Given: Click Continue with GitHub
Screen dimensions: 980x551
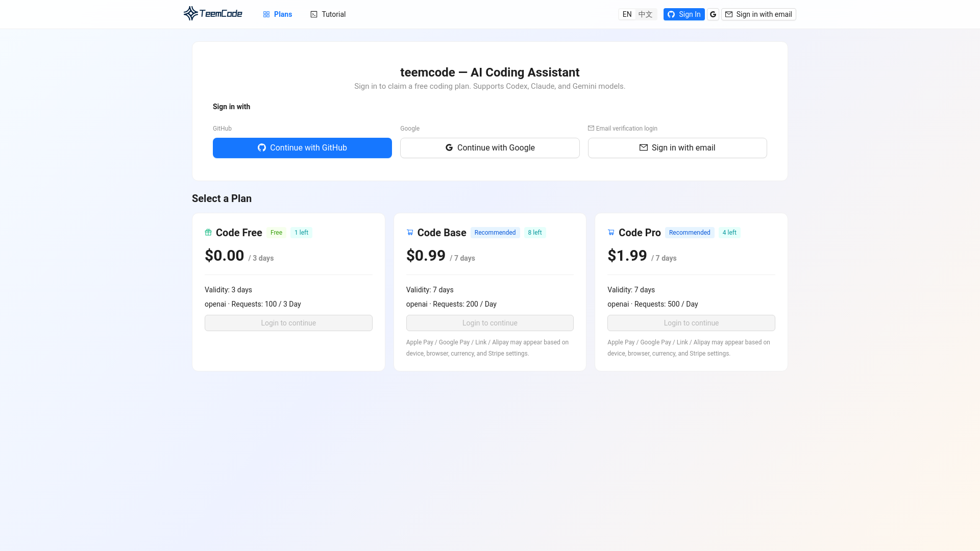Looking at the screenshot, I should (x=302, y=148).
